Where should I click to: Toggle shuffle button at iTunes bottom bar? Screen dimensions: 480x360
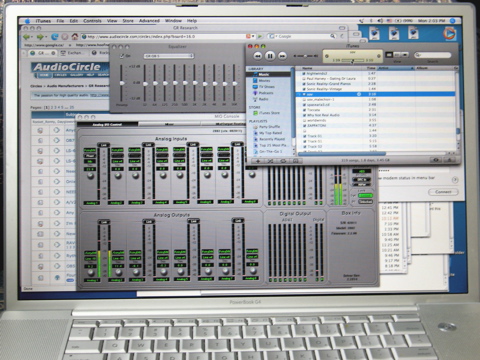point(270,161)
